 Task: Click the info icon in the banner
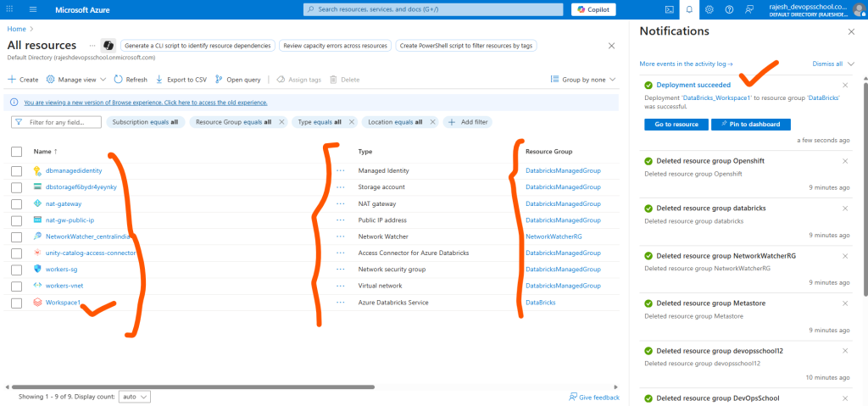[x=14, y=103]
